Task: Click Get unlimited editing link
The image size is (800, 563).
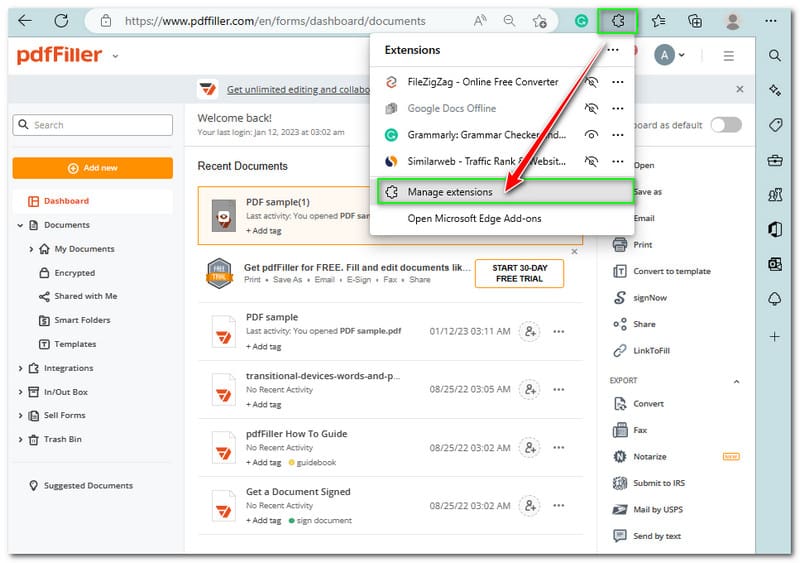Action: (298, 89)
